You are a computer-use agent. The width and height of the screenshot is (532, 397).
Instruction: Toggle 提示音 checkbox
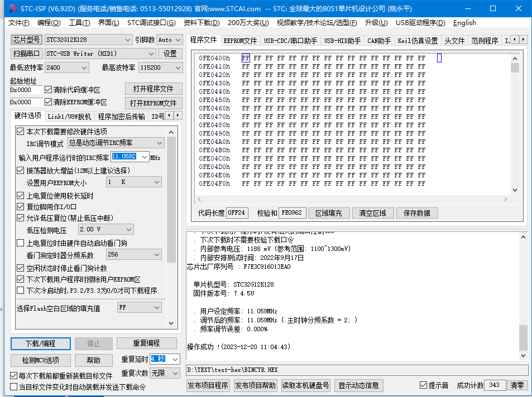(423, 385)
